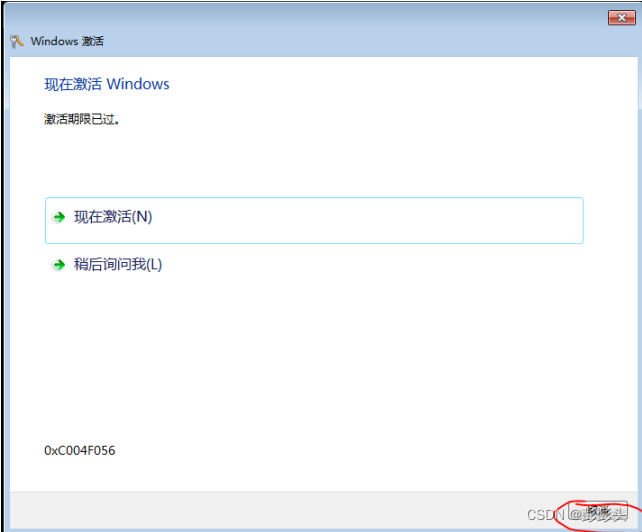
Task: Close the Windows 激活 dialog with the red X
Action: 622,18
